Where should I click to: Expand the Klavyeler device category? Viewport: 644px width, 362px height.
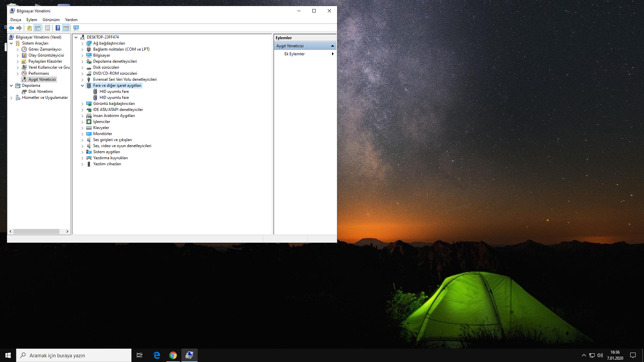(x=82, y=128)
